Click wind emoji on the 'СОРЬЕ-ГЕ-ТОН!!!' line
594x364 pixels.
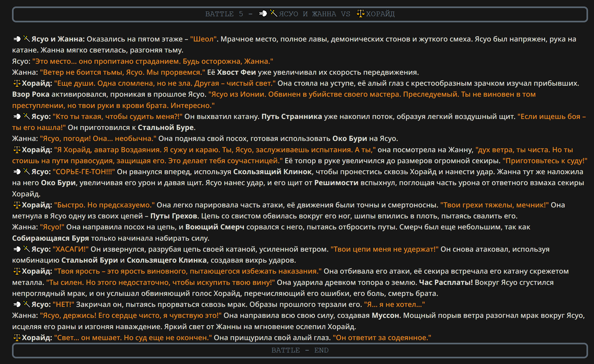click(x=17, y=172)
